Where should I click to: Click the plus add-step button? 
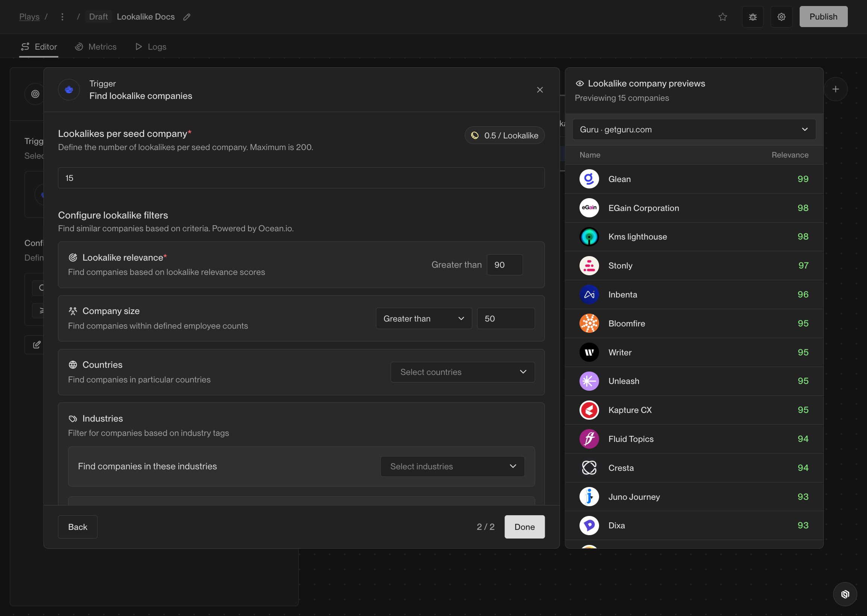[x=835, y=89]
